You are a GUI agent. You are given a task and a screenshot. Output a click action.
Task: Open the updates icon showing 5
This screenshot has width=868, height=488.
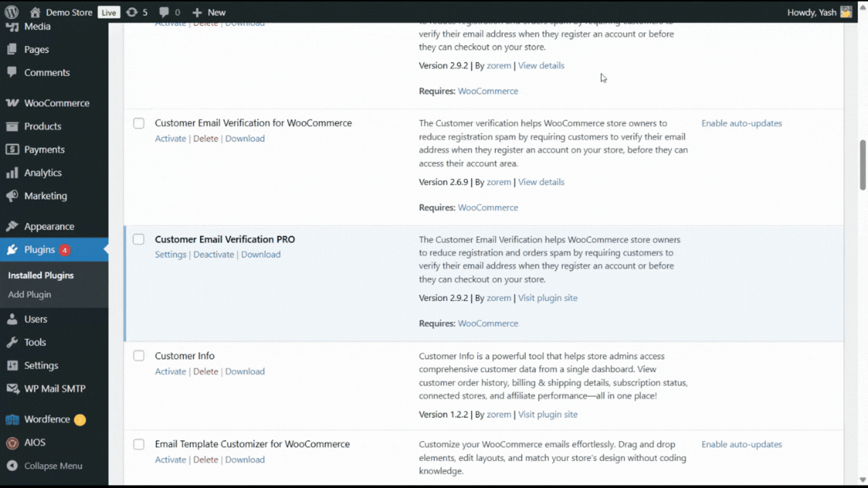(132, 12)
